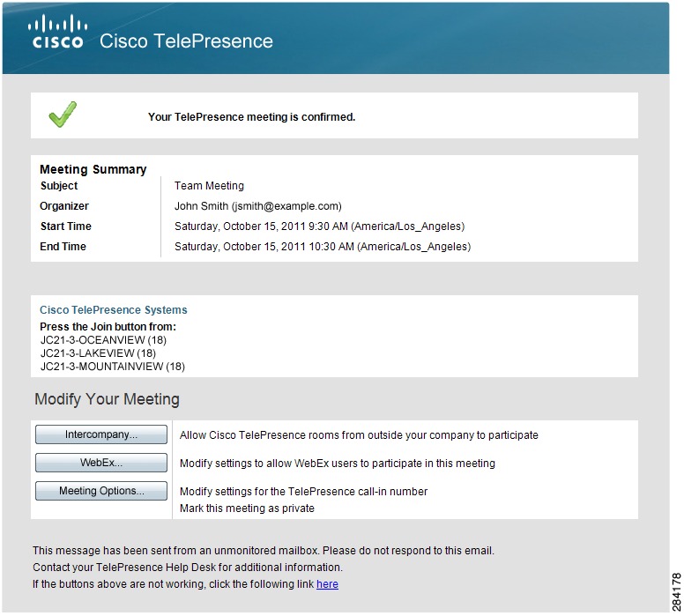Click the Cisco TelePresence header title

click(186, 41)
